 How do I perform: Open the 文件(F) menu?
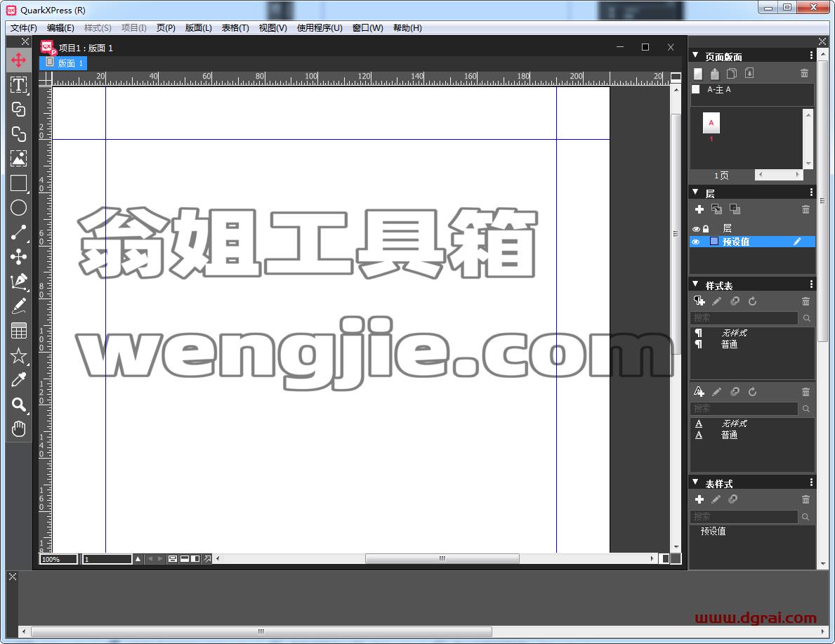point(23,27)
